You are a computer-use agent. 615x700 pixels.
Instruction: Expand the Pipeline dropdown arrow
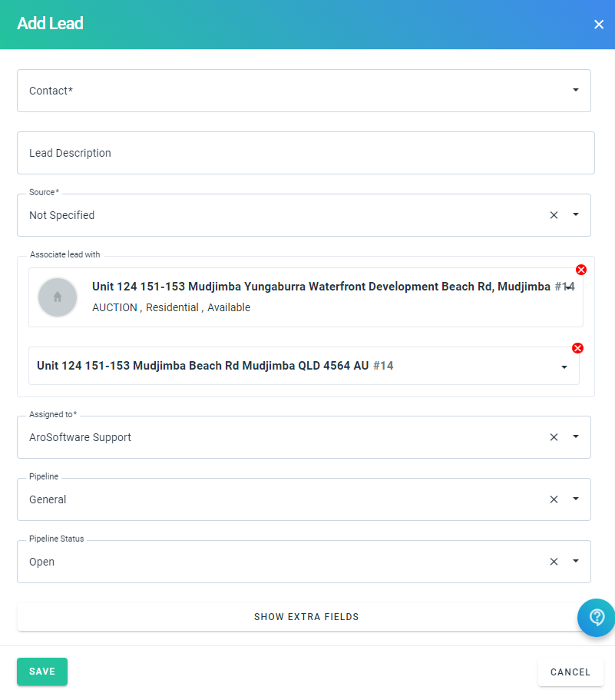tap(576, 499)
